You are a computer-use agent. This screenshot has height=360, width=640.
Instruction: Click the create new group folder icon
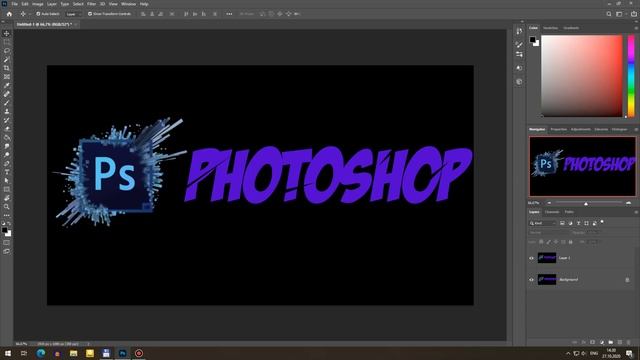[x=611, y=342]
